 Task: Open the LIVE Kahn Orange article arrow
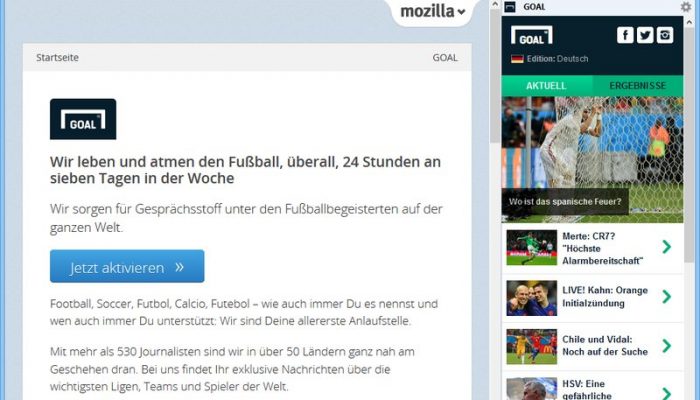(667, 296)
